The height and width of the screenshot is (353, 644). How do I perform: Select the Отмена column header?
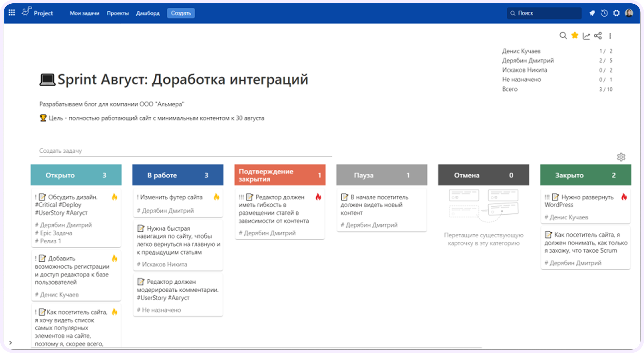(484, 175)
